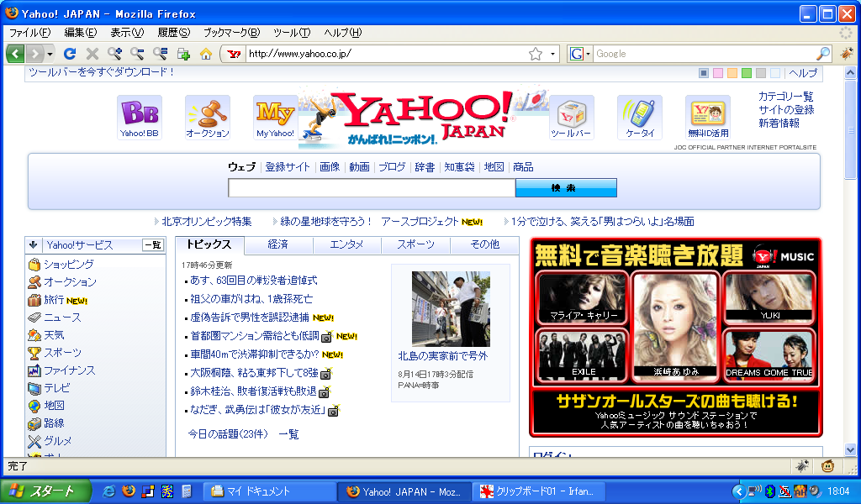Zoom in using magnifier plus icon
Viewport: 861px width, 504px height.
pos(114,54)
